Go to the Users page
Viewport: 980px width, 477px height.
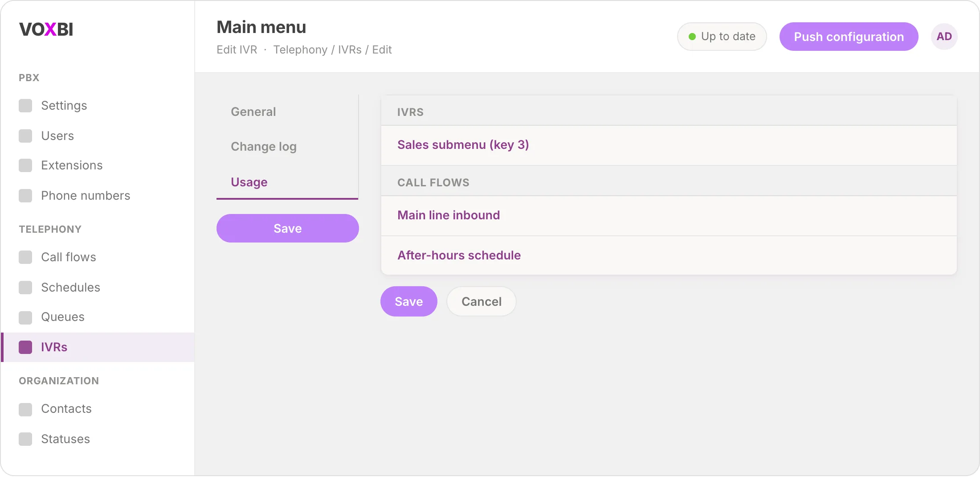98,136
